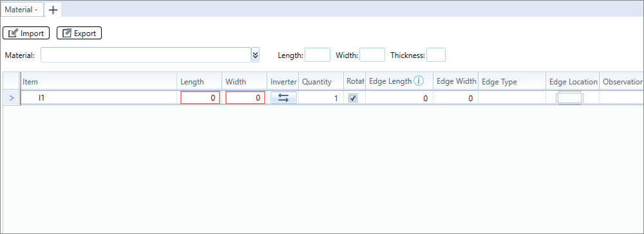This screenshot has width=644, height=234.
Task: Sort by Length column header
Action: 200,81
